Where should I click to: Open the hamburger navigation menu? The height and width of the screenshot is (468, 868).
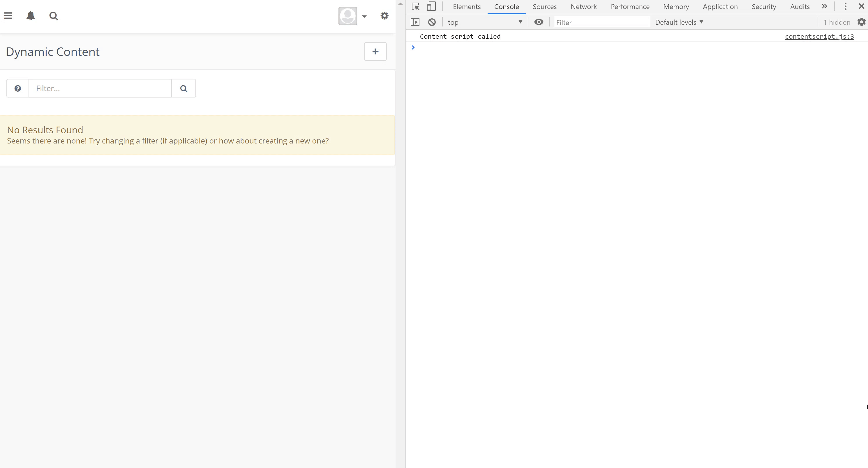pos(8,15)
